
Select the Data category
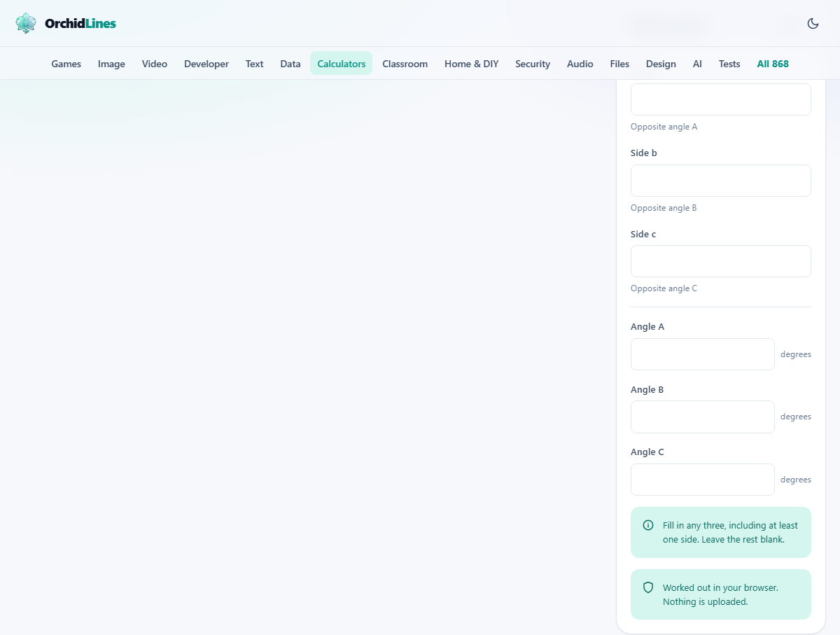coord(290,64)
